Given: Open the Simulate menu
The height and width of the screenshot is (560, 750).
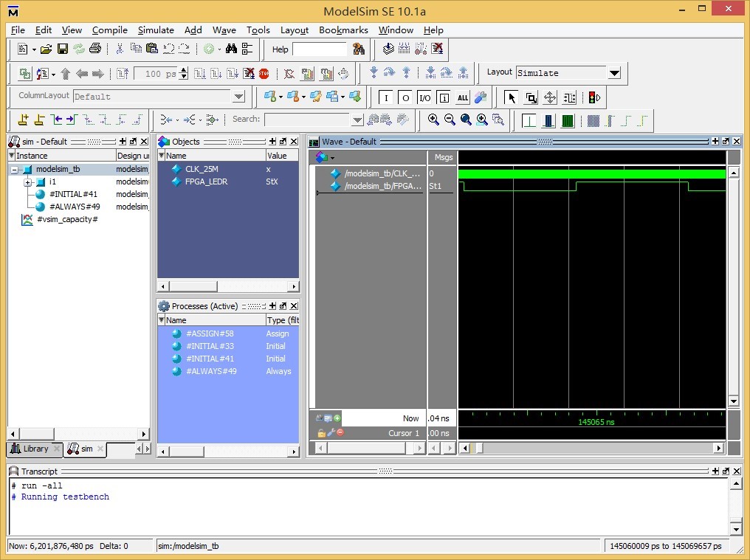Looking at the screenshot, I should click(156, 30).
